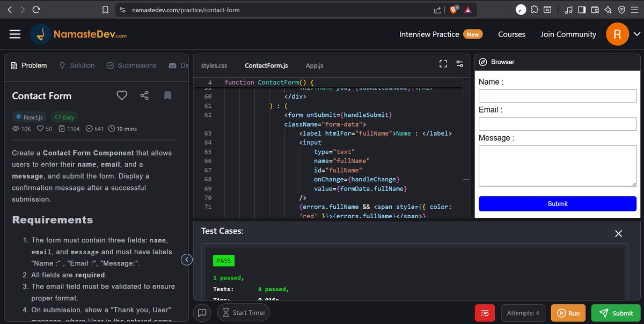Open the Brave Wallet icon

point(595,10)
